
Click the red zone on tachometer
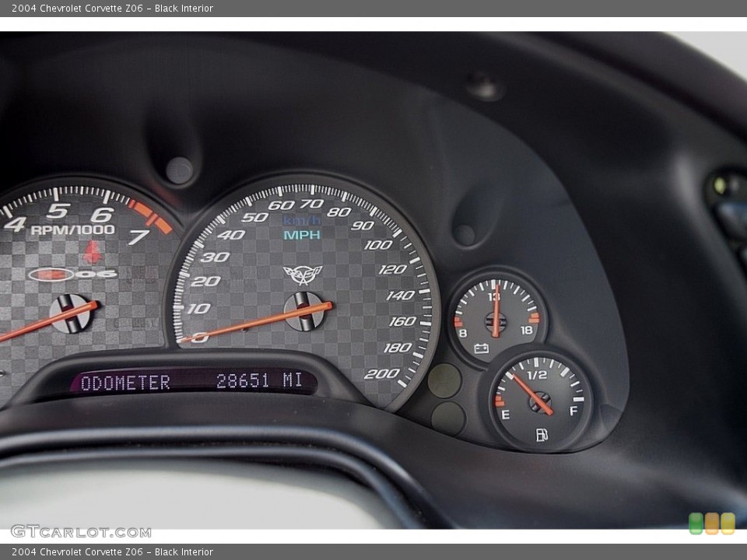[x=150, y=217]
